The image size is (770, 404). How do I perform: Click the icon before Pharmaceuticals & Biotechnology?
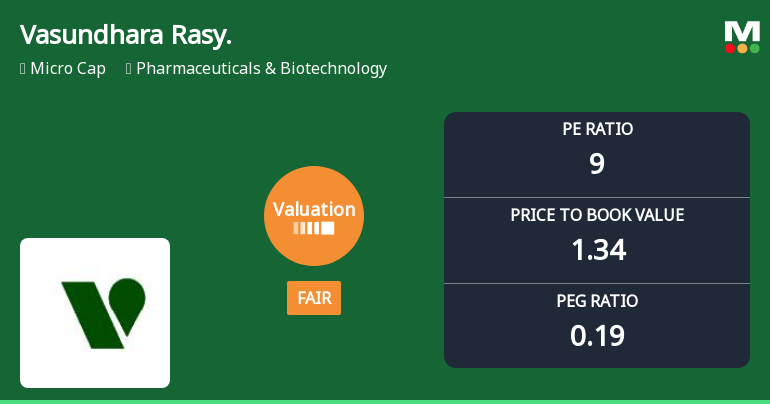coord(129,69)
